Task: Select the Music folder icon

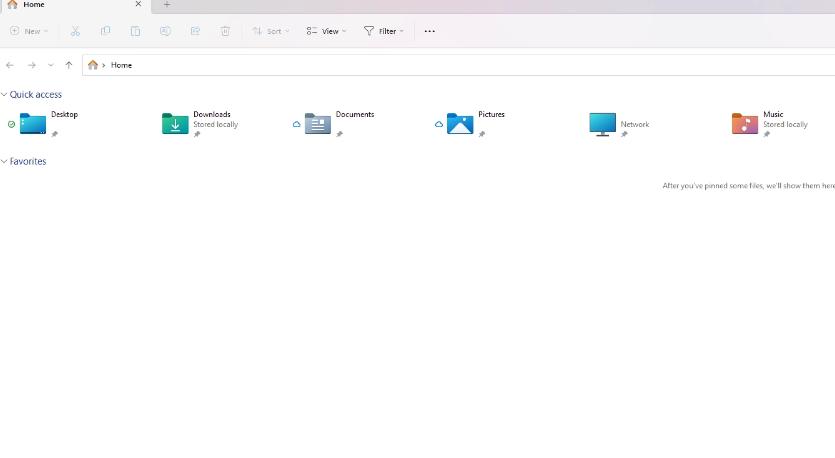Action: coord(744,124)
